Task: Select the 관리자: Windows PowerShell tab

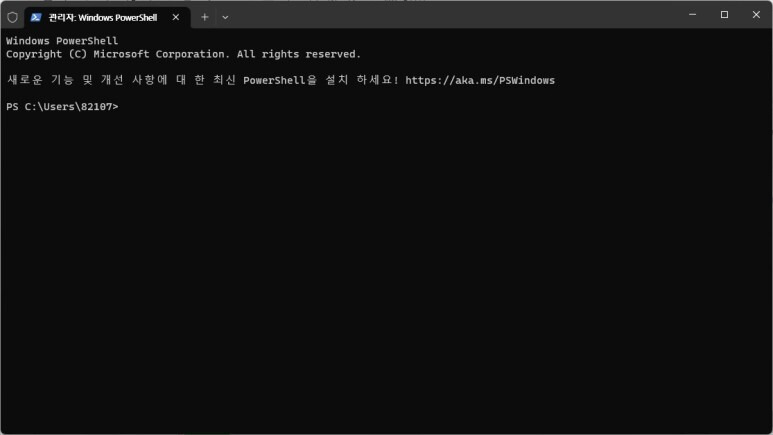Action: pos(107,17)
